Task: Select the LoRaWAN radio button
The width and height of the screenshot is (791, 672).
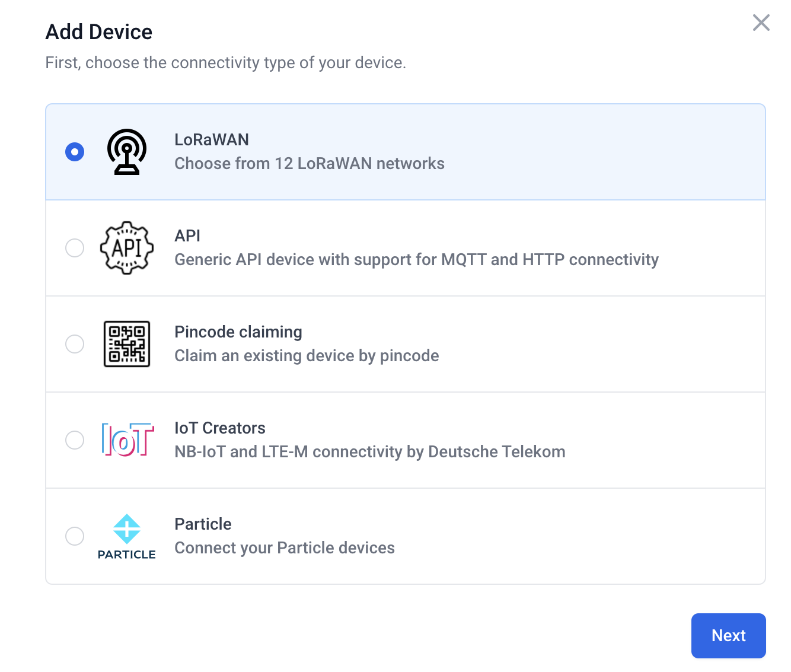Action: (x=75, y=152)
